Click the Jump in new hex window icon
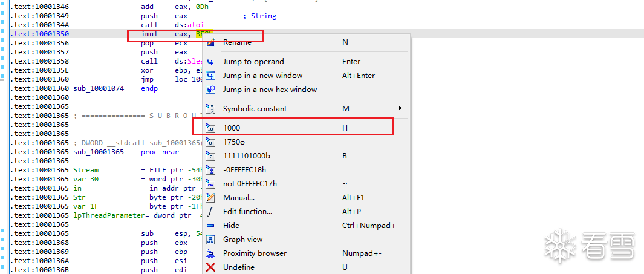 tap(210, 90)
